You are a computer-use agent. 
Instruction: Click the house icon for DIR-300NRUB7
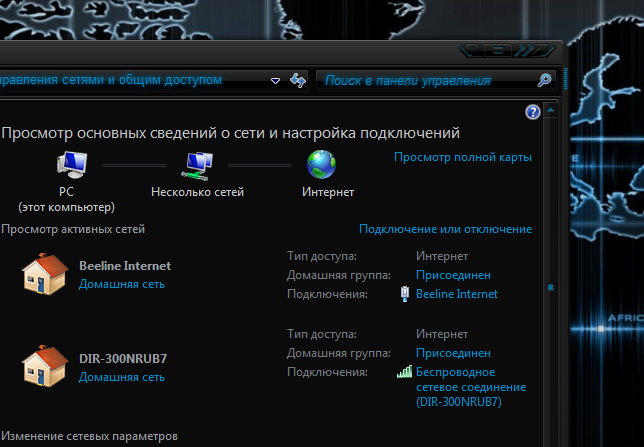click(45, 366)
